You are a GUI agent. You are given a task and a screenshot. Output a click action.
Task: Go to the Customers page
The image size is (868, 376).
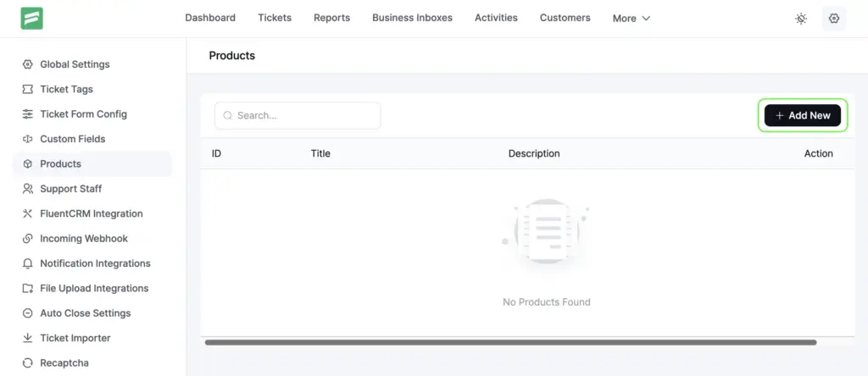coord(565,18)
